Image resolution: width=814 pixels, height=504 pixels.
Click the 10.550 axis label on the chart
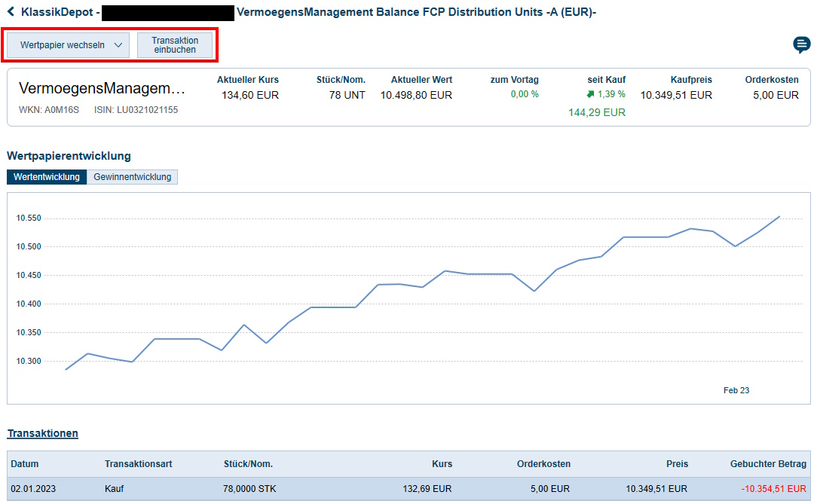tap(29, 218)
